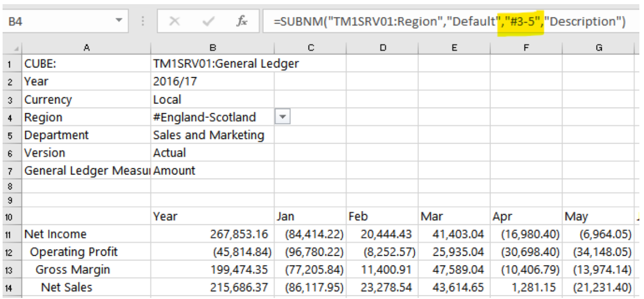
Task: Click in the SUBNM formula bar text
Action: (450, 22)
